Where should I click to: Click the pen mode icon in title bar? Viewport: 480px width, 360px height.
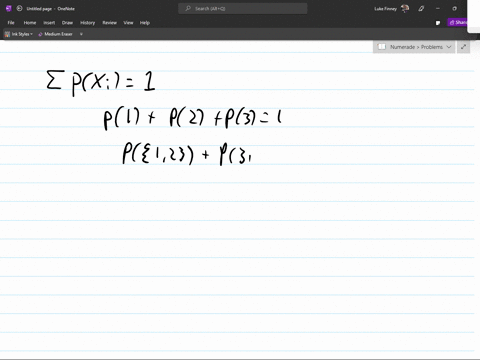(421, 9)
